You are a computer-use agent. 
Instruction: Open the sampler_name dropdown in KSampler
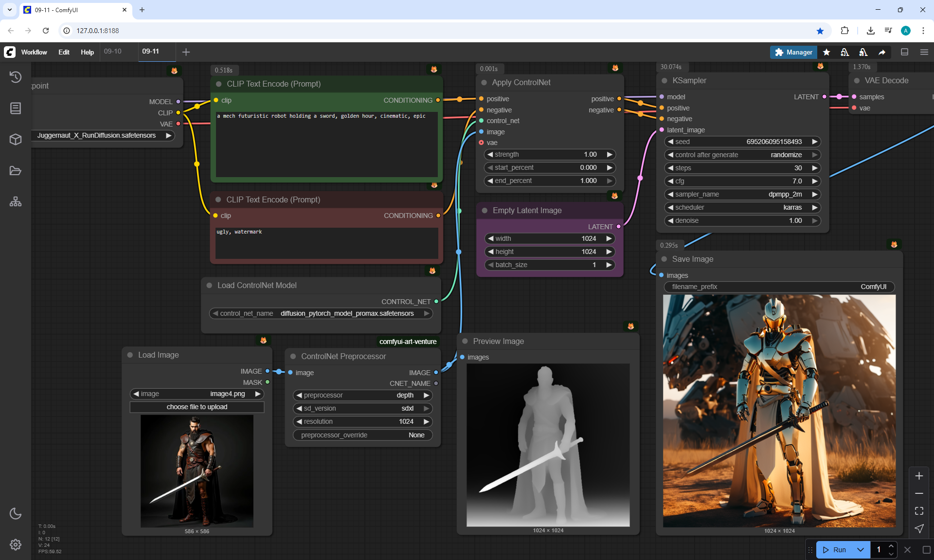coord(742,194)
